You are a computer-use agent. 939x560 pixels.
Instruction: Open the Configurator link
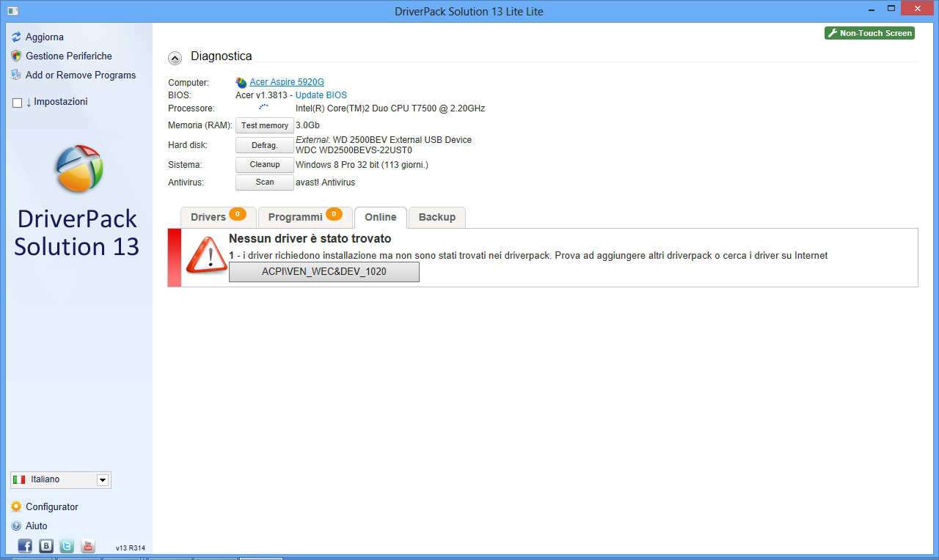coord(52,506)
